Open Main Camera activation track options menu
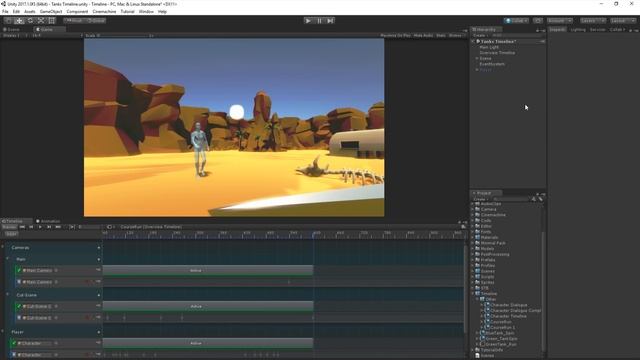Viewport: 640px width, 360px height. pyautogui.click(x=98, y=270)
